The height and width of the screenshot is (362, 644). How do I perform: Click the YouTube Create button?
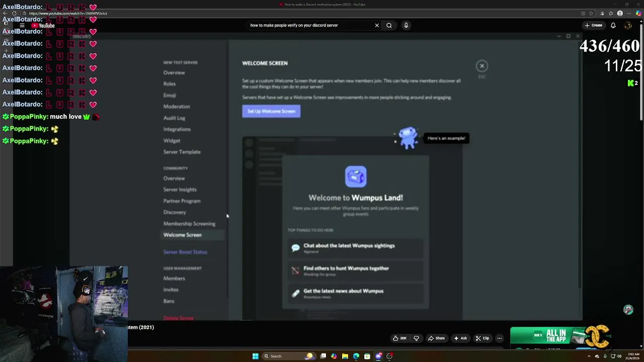[x=594, y=25]
